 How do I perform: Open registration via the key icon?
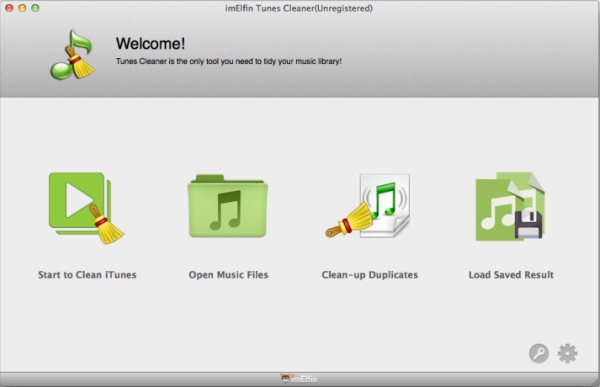click(x=539, y=353)
